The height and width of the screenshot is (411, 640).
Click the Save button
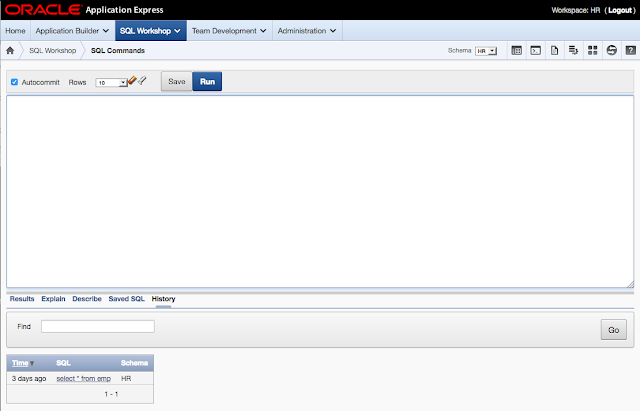(x=177, y=82)
